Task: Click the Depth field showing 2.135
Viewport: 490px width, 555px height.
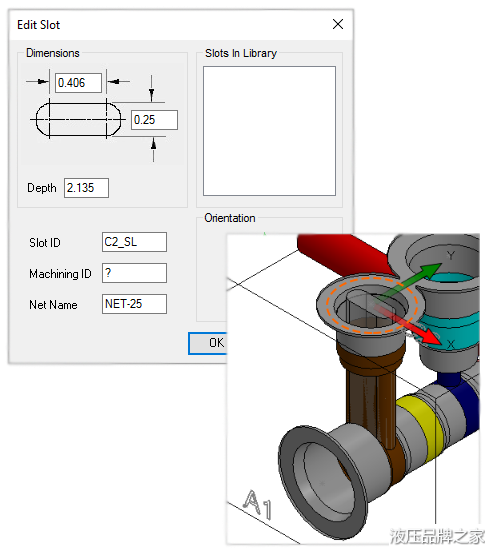Action: pos(86,188)
